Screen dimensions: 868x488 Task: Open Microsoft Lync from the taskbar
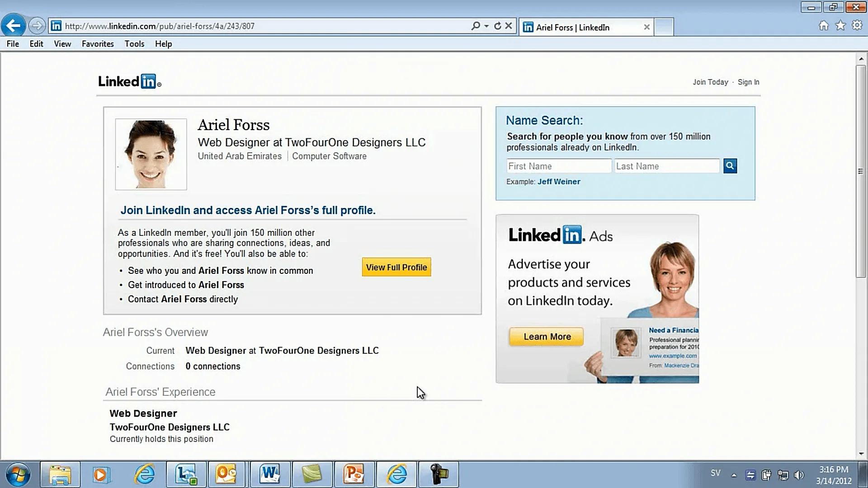pyautogui.click(x=186, y=474)
